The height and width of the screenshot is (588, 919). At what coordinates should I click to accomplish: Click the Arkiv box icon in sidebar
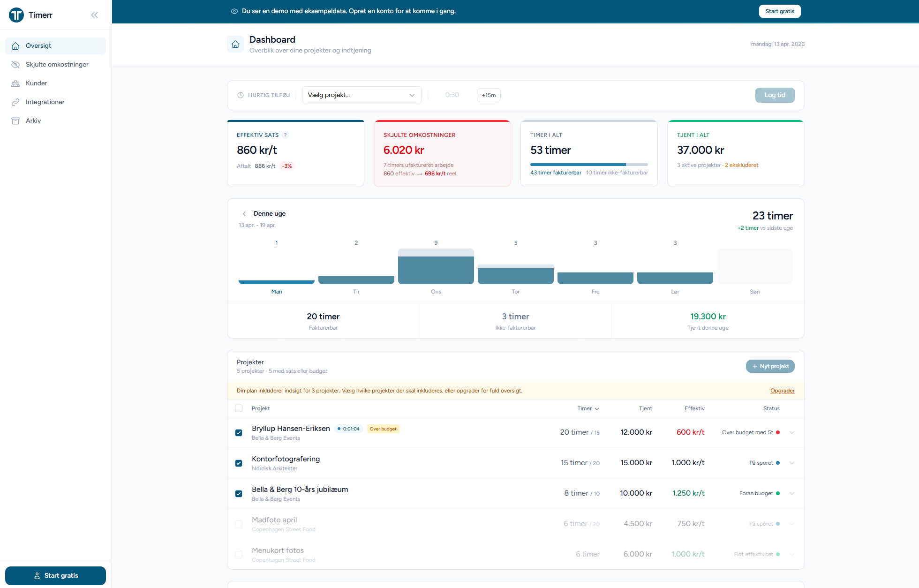pyautogui.click(x=15, y=121)
